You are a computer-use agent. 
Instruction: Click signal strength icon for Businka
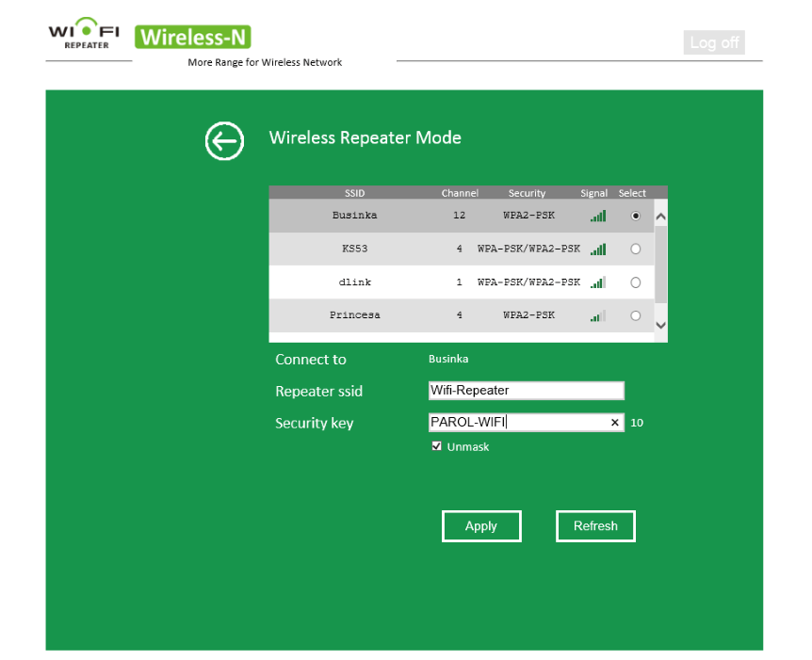click(598, 216)
